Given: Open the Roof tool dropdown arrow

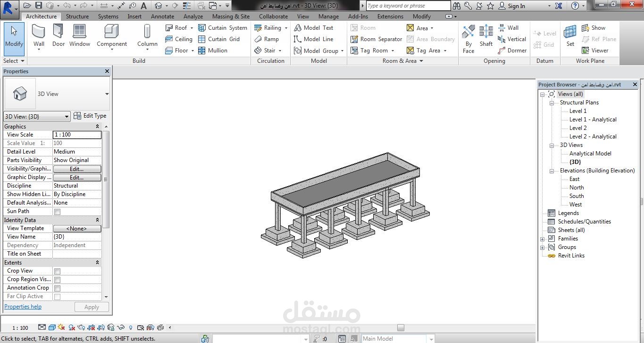Looking at the screenshot, I should pyautogui.click(x=192, y=28).
